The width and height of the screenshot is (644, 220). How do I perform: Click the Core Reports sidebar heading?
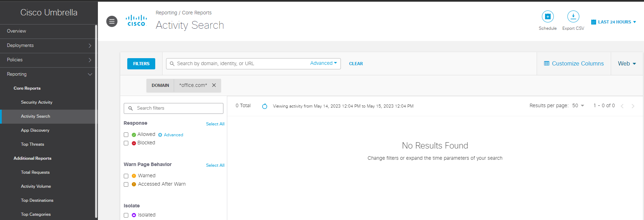point(27,88)
